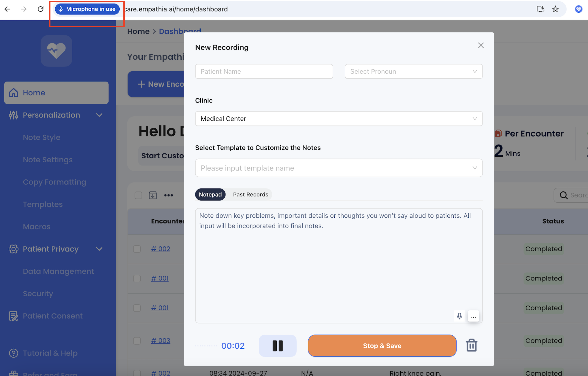Toggle the select-all encounters checkbox

(138, 195)
